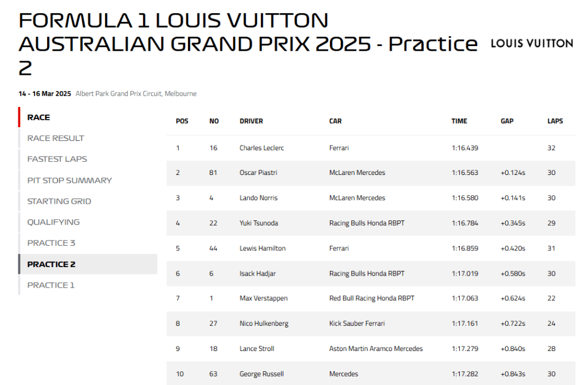Screen dimensions: 588x385
Task: Open Charles Leclerc driver link
Action: click(x=262, y=148)
